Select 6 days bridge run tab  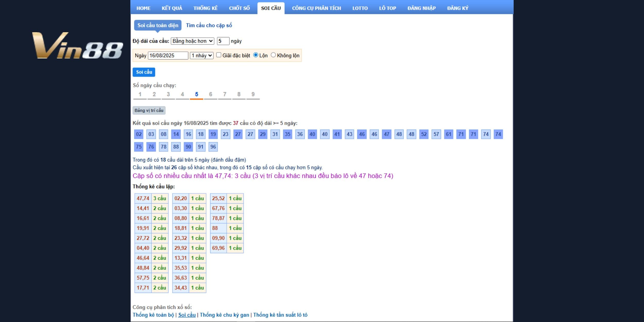coord(210,95)
